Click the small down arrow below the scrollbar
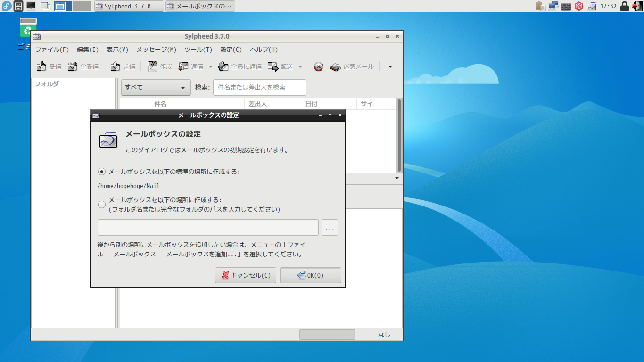644x362 pixels. pos(397,178)
